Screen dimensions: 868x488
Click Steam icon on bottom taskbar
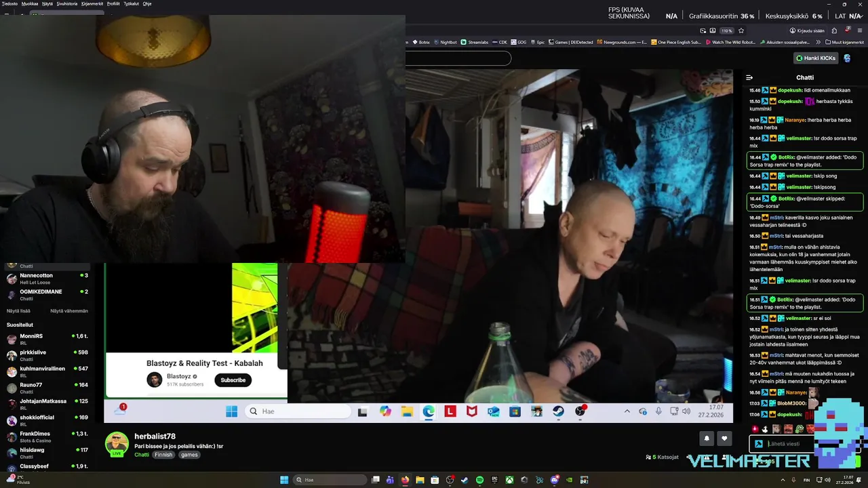click(465, 480)
